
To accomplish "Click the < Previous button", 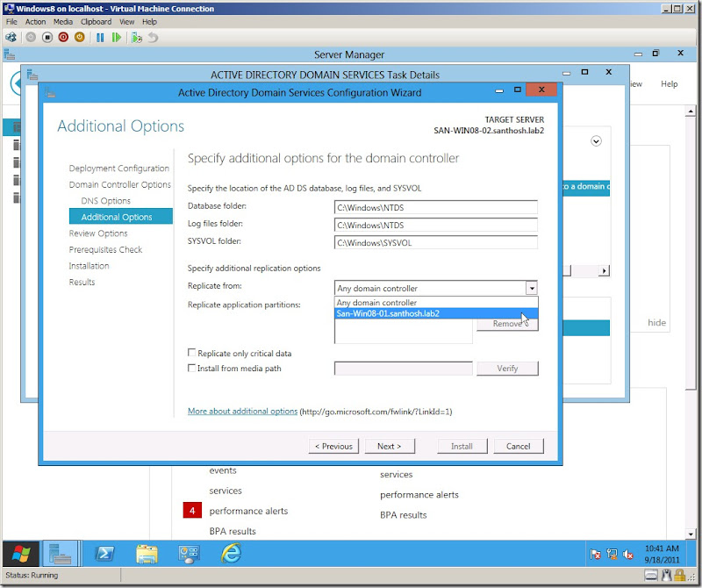I will [x=333, y=446].
